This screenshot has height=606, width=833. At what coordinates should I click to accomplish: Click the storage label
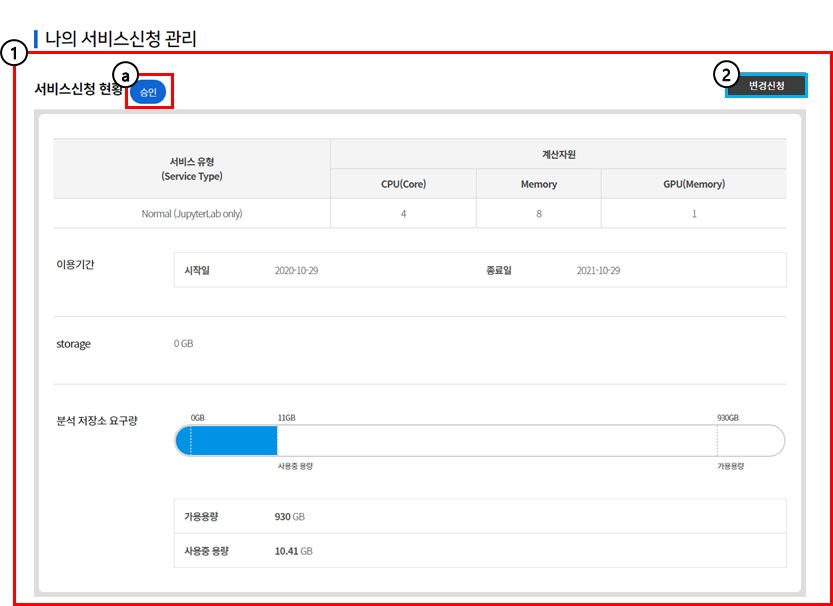tap(73, 344)
